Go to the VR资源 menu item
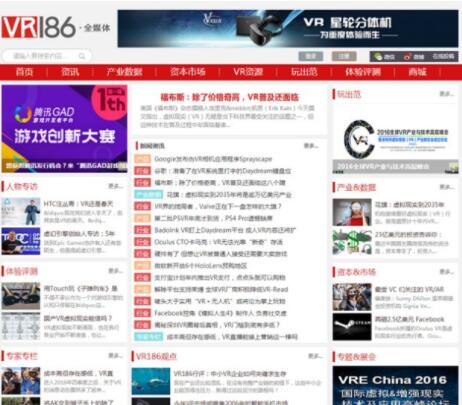The width and height of the screenshot is (462, 405). (x=248, y=72)
